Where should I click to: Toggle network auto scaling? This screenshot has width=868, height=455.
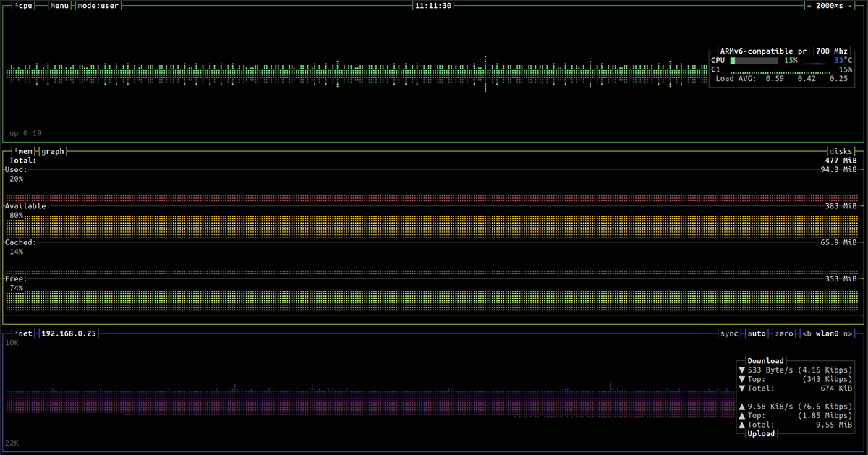pyautogui.click(x=757, y=333)
